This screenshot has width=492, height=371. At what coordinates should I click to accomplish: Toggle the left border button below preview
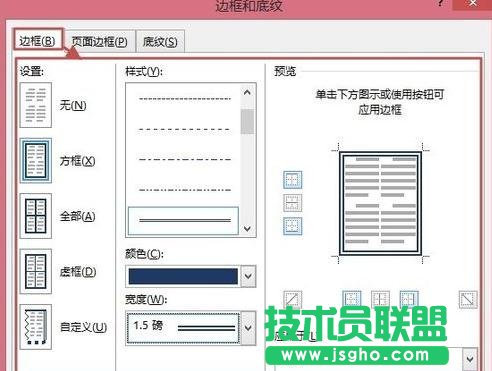[x=352, y=298]
